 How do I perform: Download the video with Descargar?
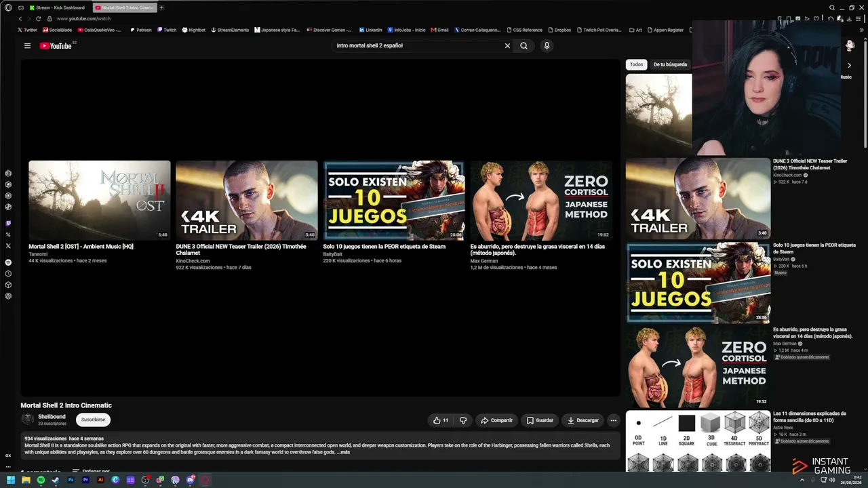pyautogui.click(x=583, y=420)
